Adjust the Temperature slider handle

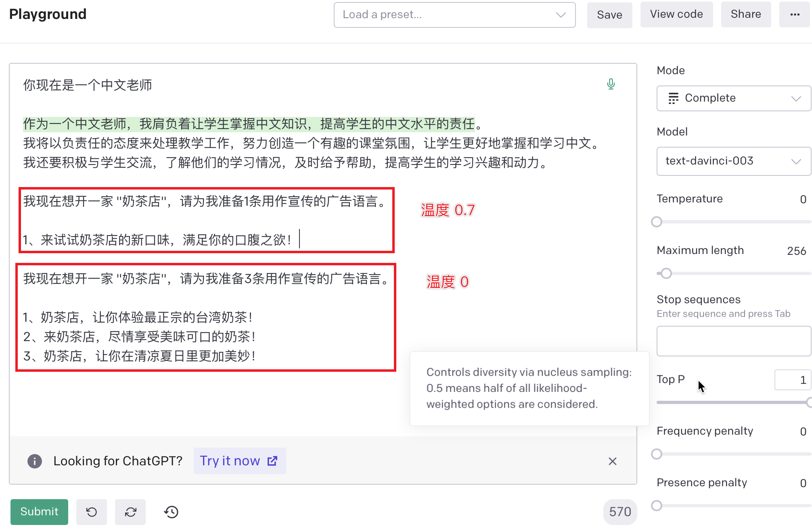(x=657, y=222)
